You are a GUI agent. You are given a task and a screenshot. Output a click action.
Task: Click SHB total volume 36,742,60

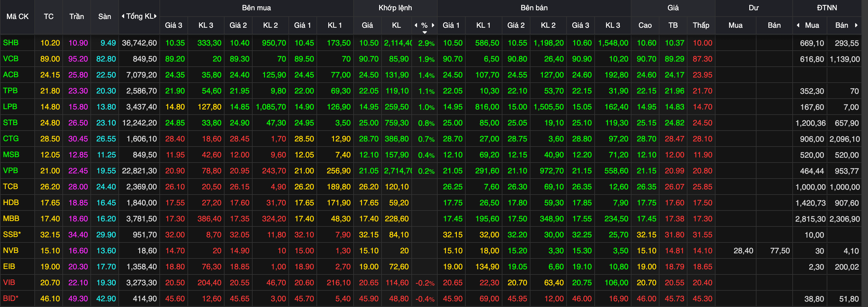tap(139, 43)
